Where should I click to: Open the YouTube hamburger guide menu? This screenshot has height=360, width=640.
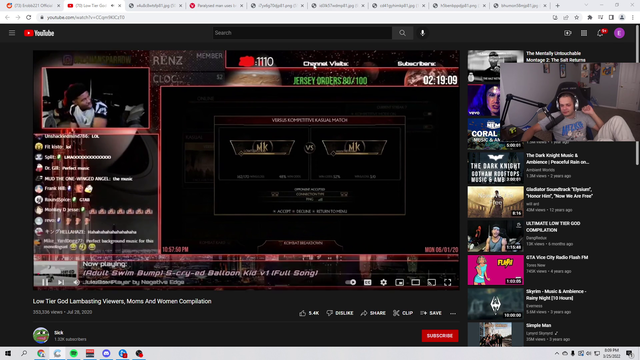tap(12, 33)
